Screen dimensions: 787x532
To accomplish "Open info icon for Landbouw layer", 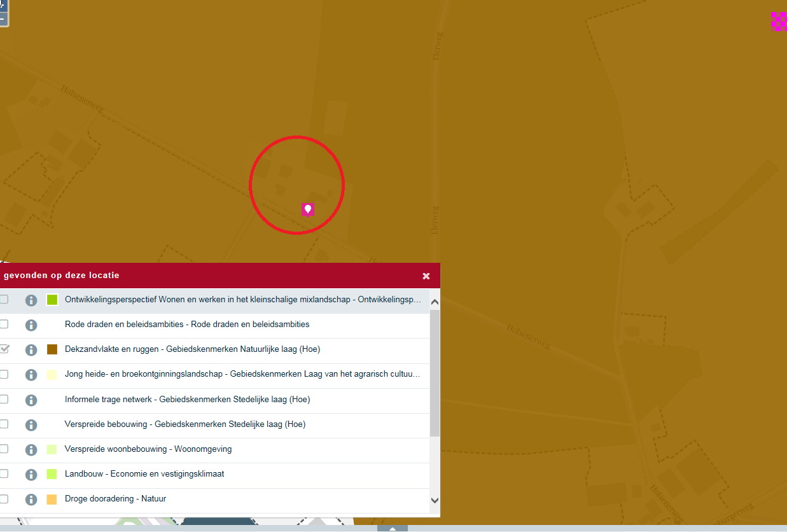I will [31, 475].
